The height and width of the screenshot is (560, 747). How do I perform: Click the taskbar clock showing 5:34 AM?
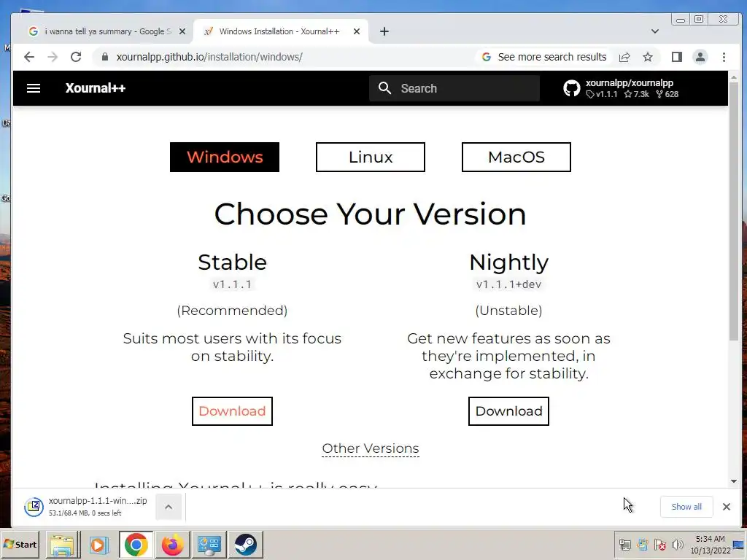point(710,544)
